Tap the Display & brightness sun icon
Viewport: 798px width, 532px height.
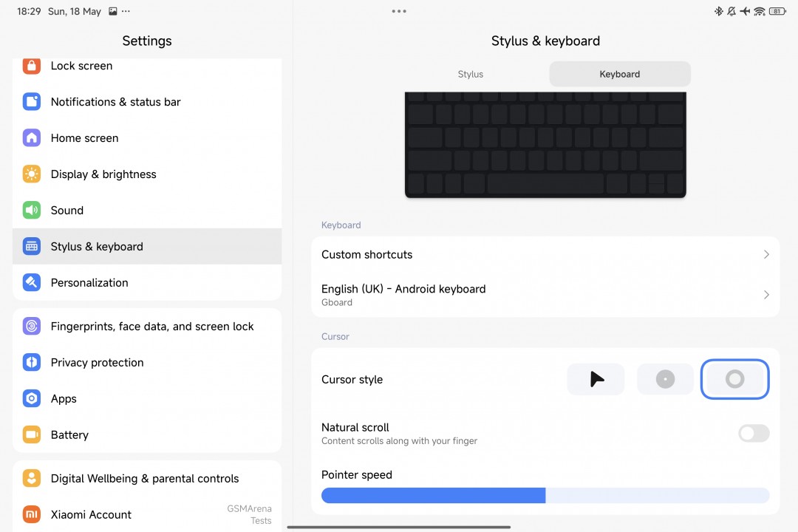click(31, 174)
